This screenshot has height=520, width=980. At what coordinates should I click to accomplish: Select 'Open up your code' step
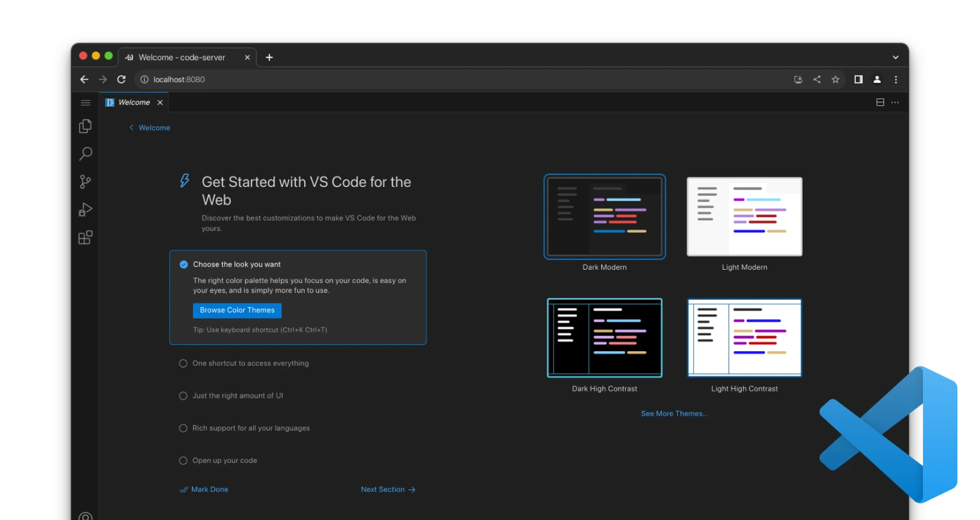pos(218,460)
